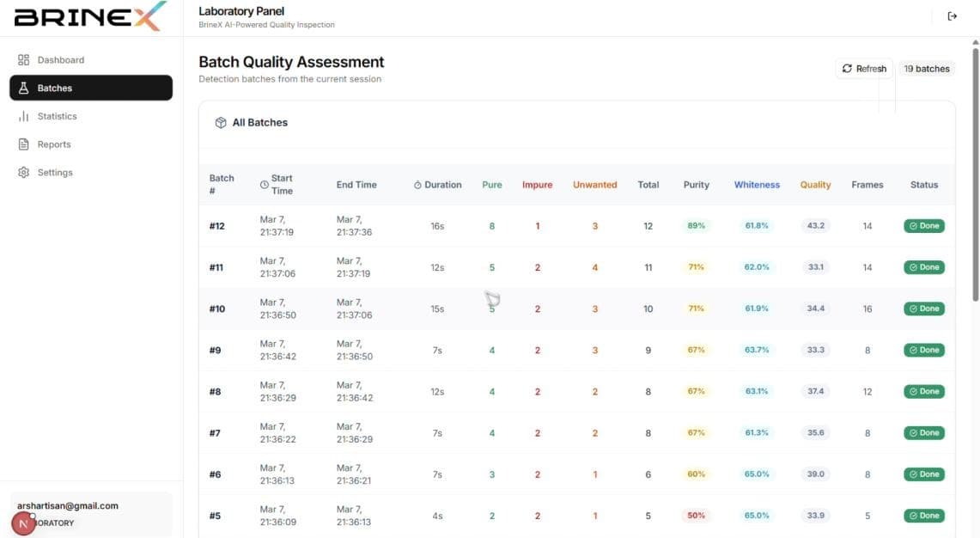Click the 19 batches count badge
Viewport: 980px width, 538px height.
coord(926,69)
